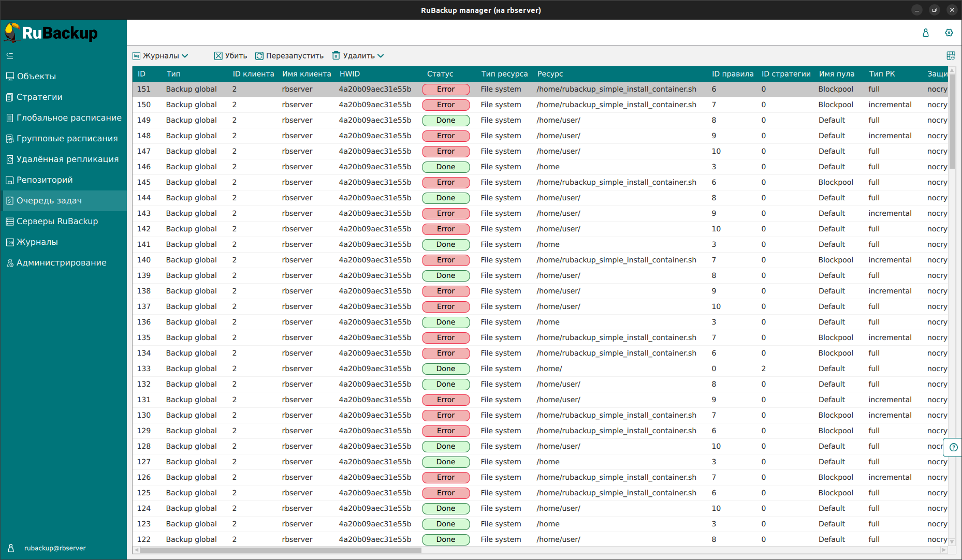Click the horizontal scrollbar below the table
This screenshot has width=962, height=560.
coord(280,550)
